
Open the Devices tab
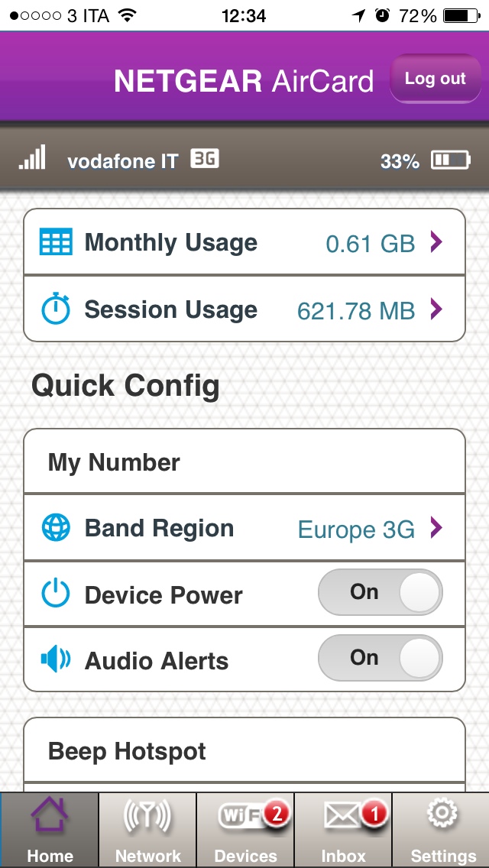point(244,829)
